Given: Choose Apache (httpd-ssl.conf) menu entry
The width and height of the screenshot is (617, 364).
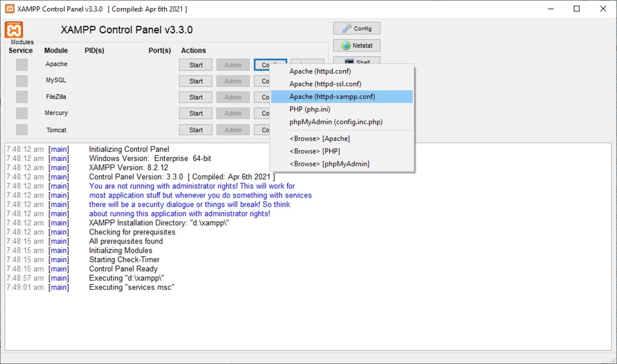Looking at the screenshot, I should (325, 84).
